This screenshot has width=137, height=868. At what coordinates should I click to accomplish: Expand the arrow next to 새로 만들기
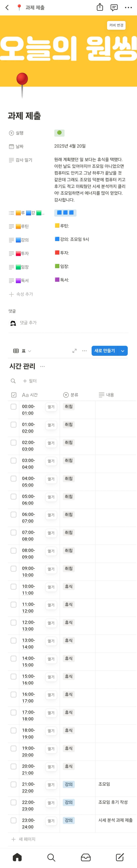pyautogui.click(x=123, y=351)
